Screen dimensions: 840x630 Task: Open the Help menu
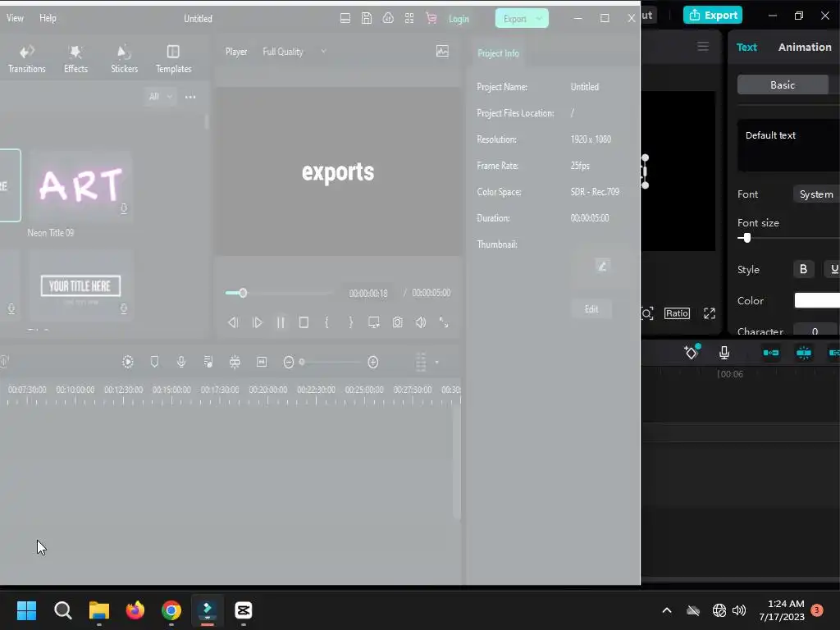tap(48, 18)
